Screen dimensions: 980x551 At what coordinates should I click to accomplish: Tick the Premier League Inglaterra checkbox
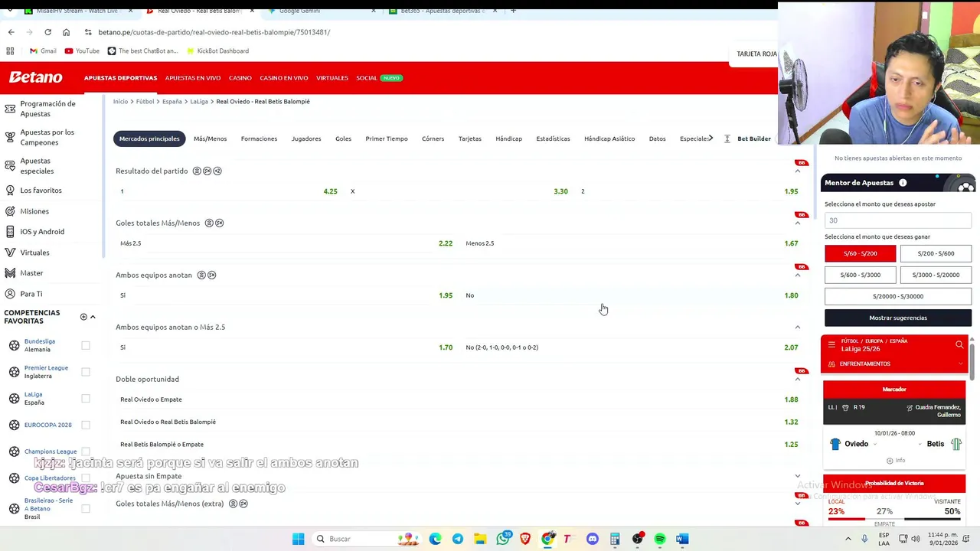[86, 372]
